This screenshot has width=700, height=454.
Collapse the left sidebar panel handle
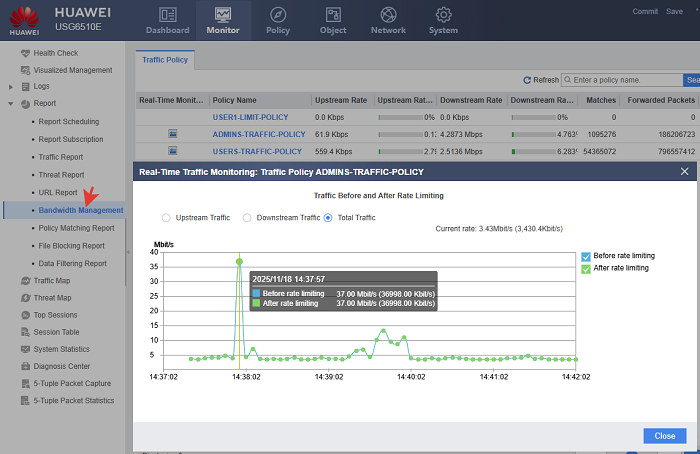(x=128, y=252)
